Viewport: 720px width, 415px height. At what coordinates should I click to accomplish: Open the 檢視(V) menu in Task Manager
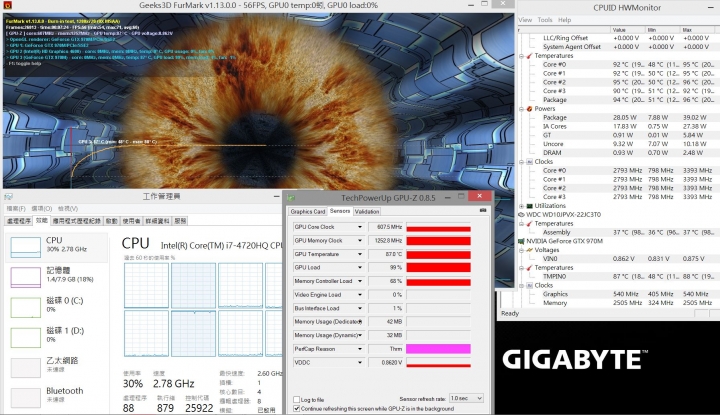click(x=68, y=209)
